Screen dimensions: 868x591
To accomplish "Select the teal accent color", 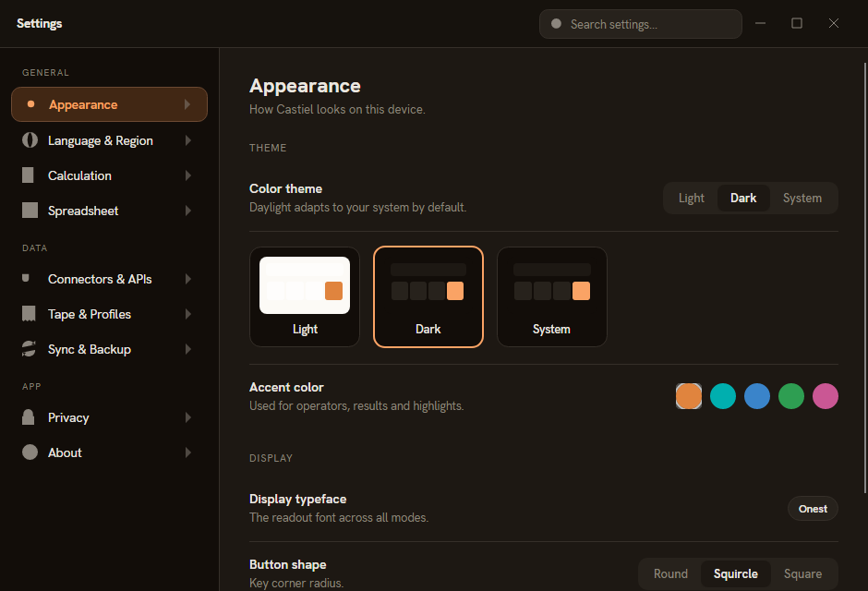I will [x=723, y=396].
